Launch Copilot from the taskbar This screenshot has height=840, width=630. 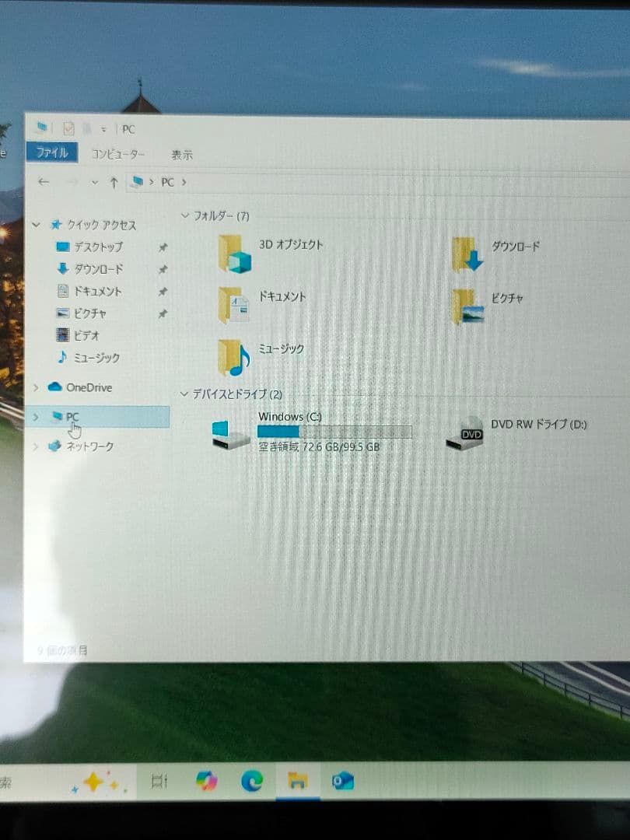click(x=206, y=781)
